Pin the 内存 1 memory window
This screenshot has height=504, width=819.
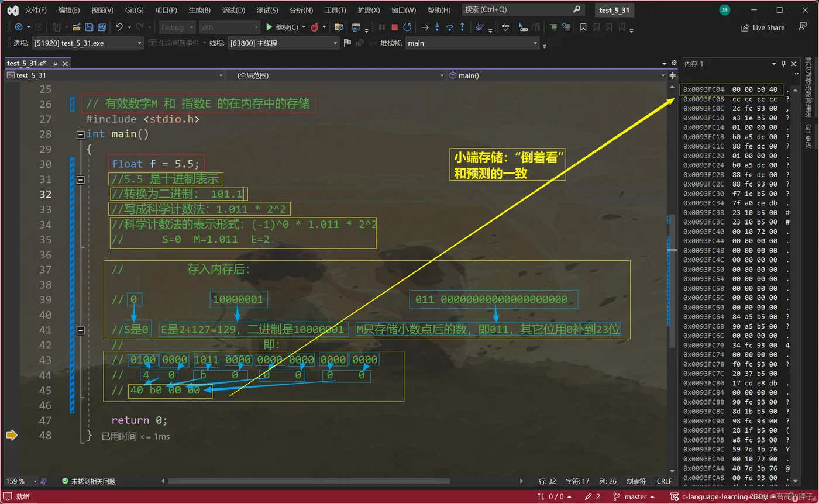[x=783, y=64]
